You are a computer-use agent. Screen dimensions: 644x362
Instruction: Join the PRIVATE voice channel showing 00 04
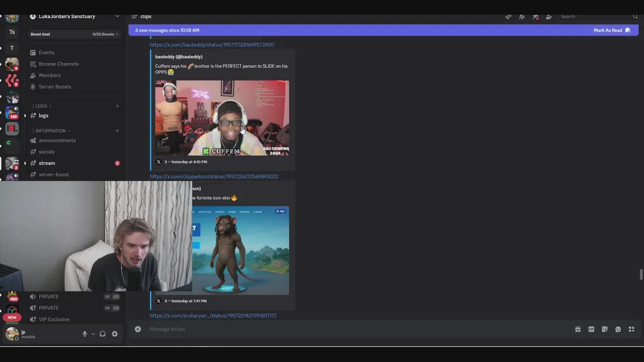coord(74,308)
